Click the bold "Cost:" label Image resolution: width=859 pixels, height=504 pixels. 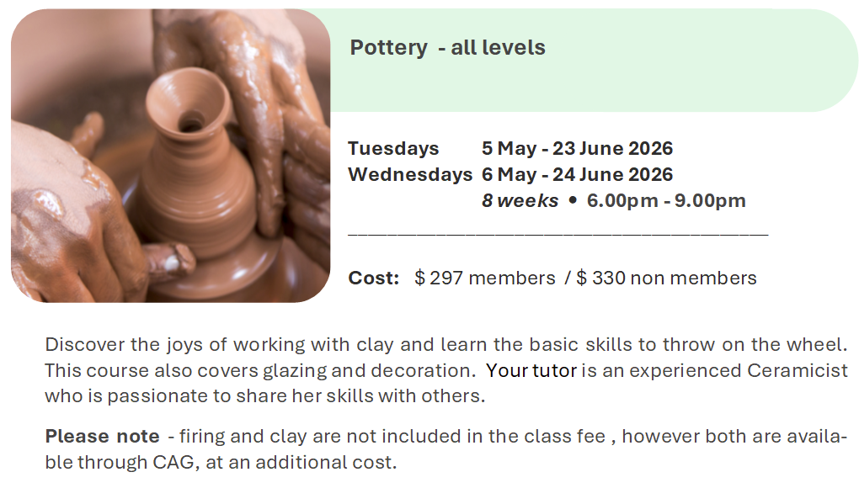[373, 279]
